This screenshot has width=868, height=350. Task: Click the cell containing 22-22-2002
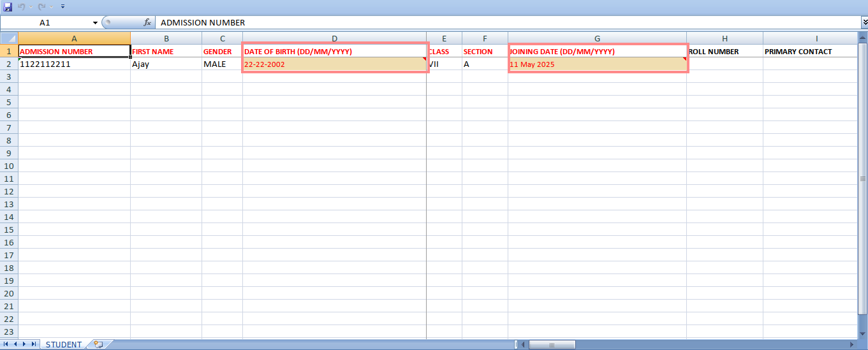335,64
